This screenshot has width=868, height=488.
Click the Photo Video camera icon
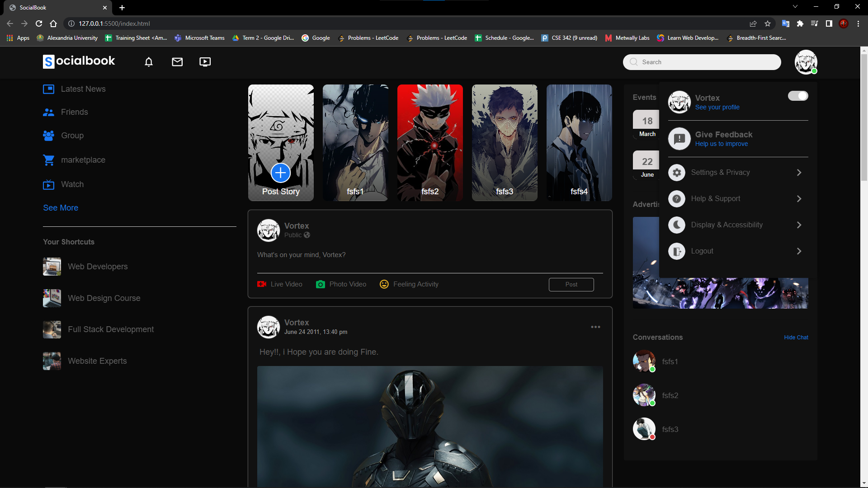(x=321, y=284)
